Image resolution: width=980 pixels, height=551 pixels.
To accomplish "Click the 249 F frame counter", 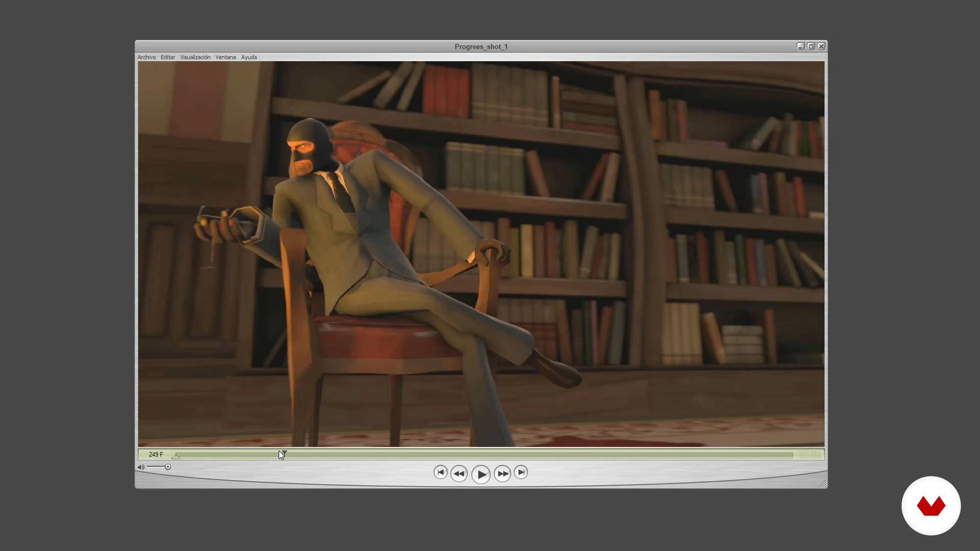I will (156, 455).
